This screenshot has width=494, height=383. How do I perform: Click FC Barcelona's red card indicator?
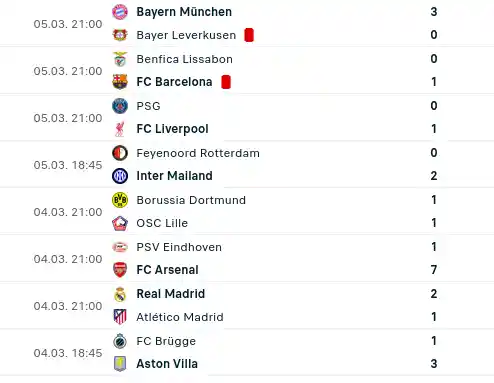226,82
